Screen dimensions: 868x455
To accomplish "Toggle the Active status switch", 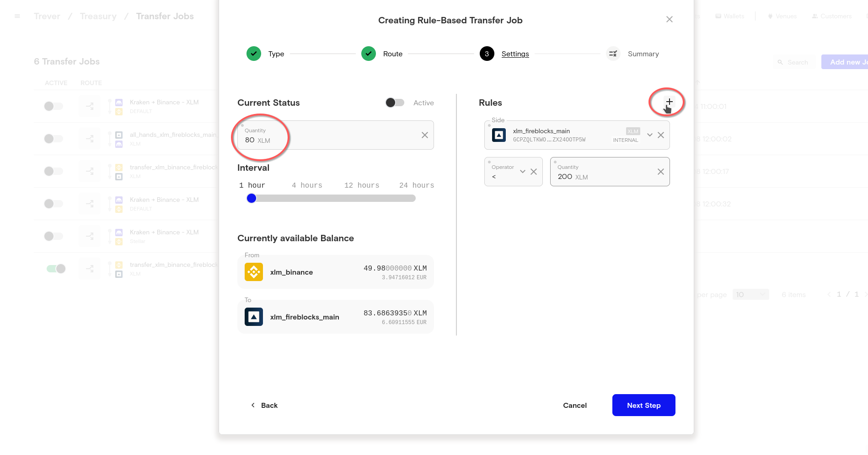I will (395, 103).
